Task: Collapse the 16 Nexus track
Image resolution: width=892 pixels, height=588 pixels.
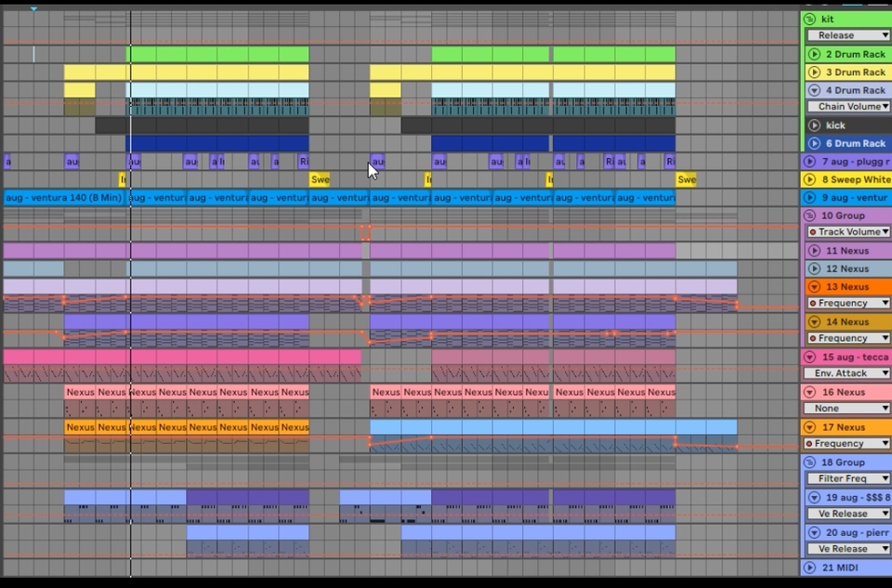Action: tap(809, 392)
